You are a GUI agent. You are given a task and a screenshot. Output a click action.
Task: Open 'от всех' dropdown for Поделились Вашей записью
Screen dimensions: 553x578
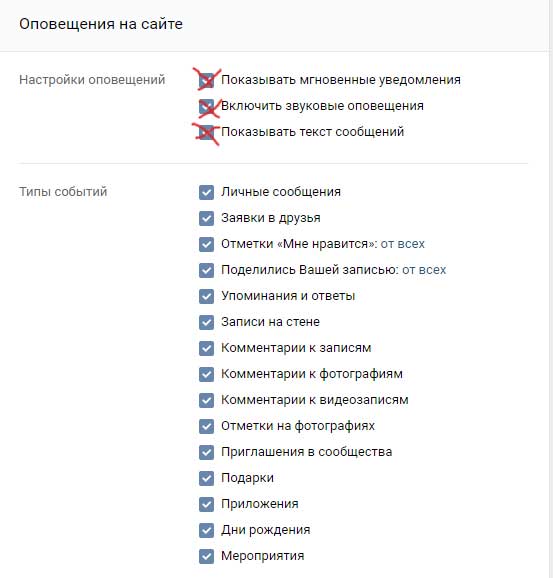pos(424,270)
